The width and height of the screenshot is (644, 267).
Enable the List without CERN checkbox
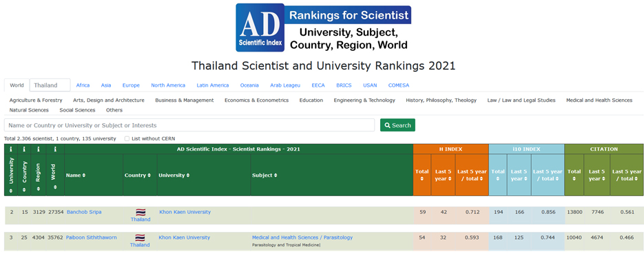pyautogui.click(x=127, y=138)
